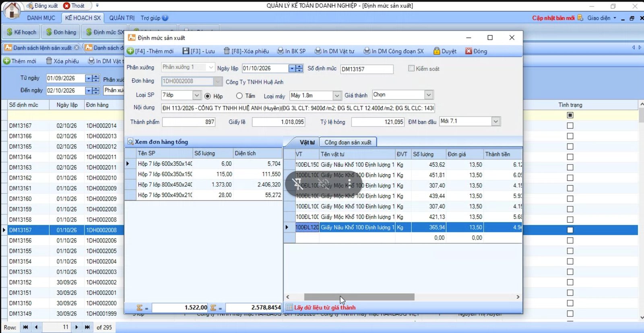Tick Tình trạng checkbox for DM13167
This screenshot has height=333, width=644.
570,126
